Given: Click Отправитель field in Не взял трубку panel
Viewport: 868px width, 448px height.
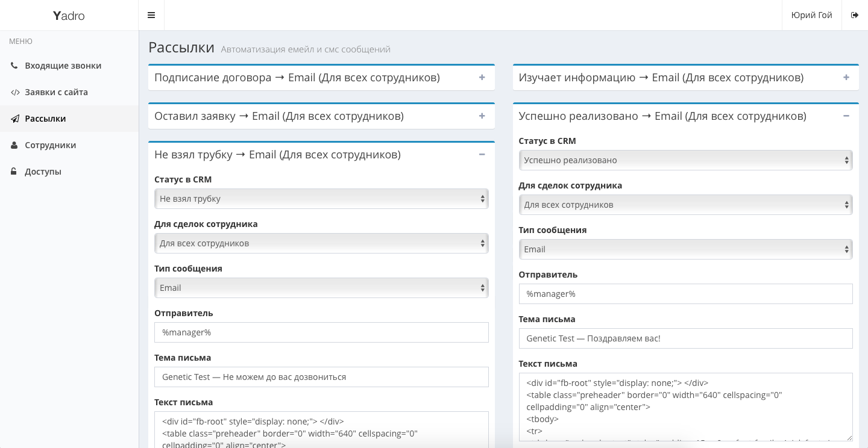Looking at the screenshot, I should pos(321,332).
